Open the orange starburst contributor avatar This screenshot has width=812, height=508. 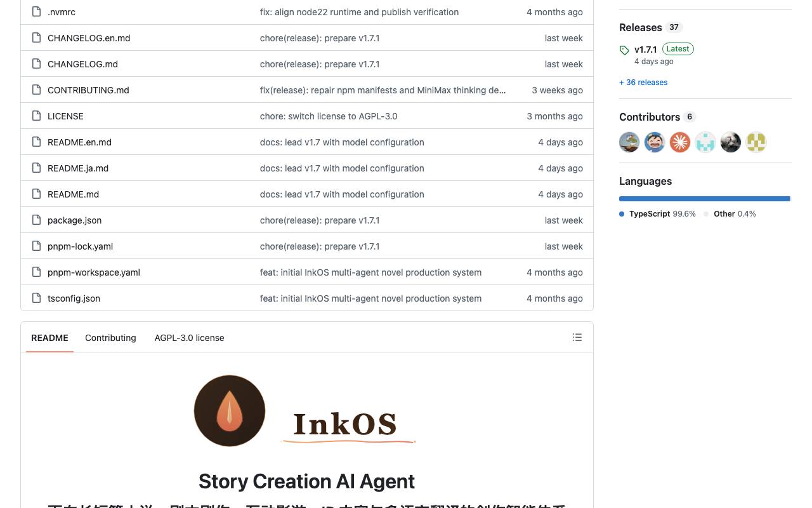click(x=680, y=142)
